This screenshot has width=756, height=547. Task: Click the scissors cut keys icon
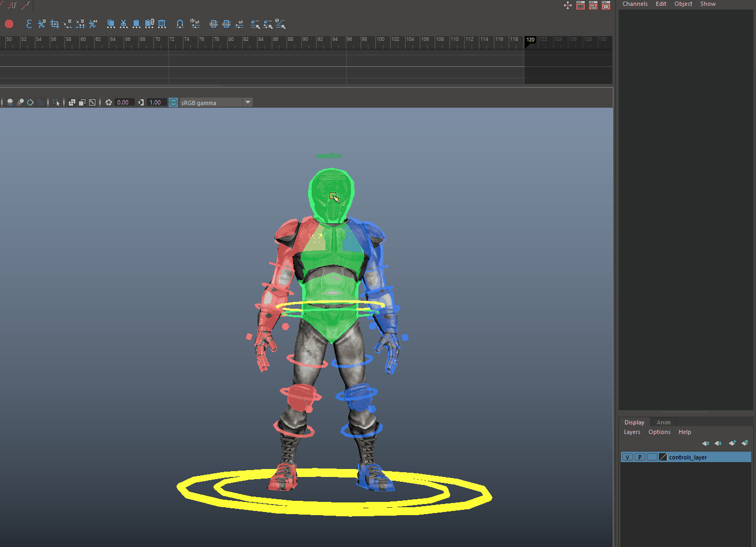[124, 24]
